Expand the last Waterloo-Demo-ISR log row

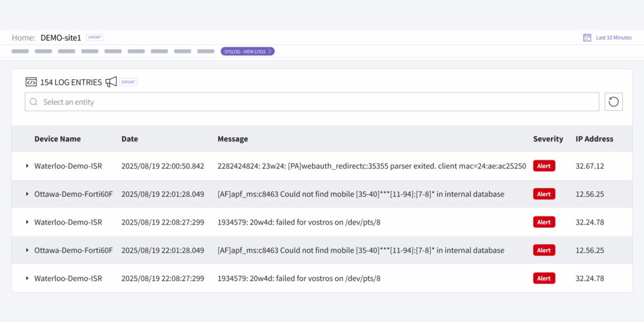tap(27, 279)
